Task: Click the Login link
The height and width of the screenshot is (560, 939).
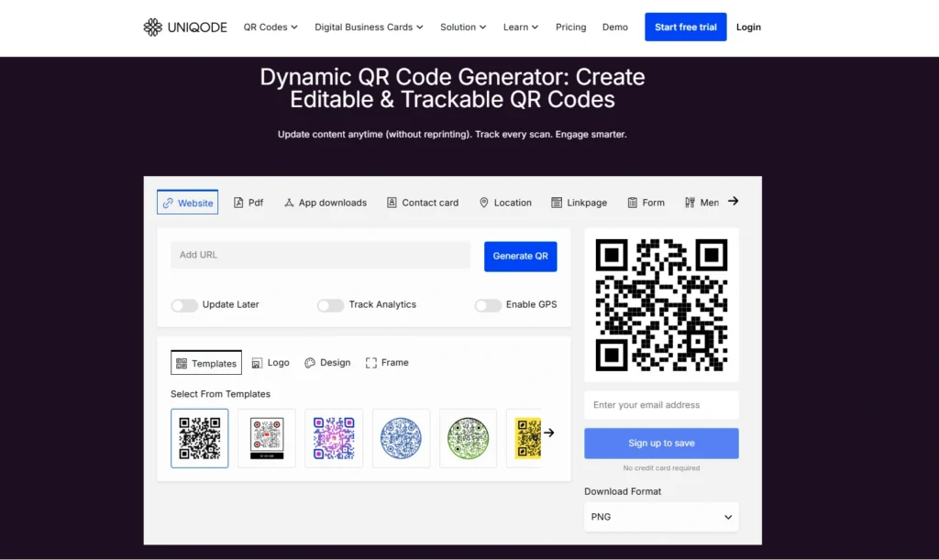Action: point(748,27)
